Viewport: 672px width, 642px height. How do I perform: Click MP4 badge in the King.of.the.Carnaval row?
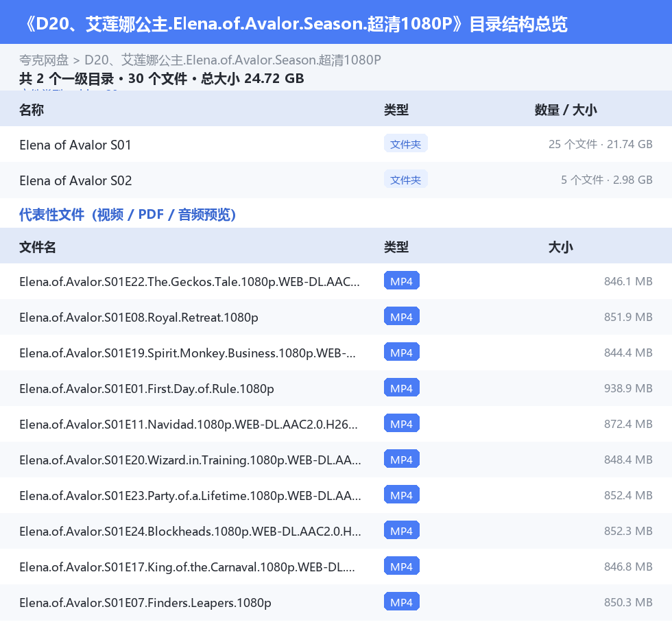point(402,566)
